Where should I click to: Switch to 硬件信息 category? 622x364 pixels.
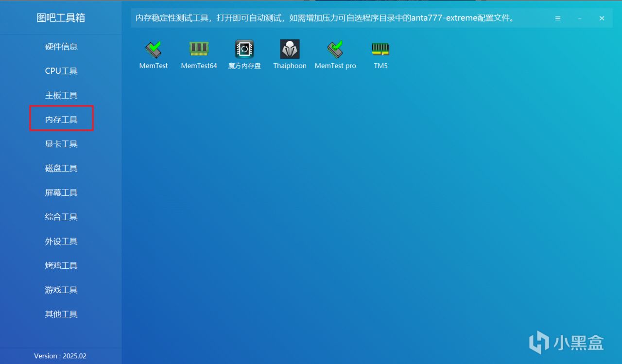tap(61, 47)
